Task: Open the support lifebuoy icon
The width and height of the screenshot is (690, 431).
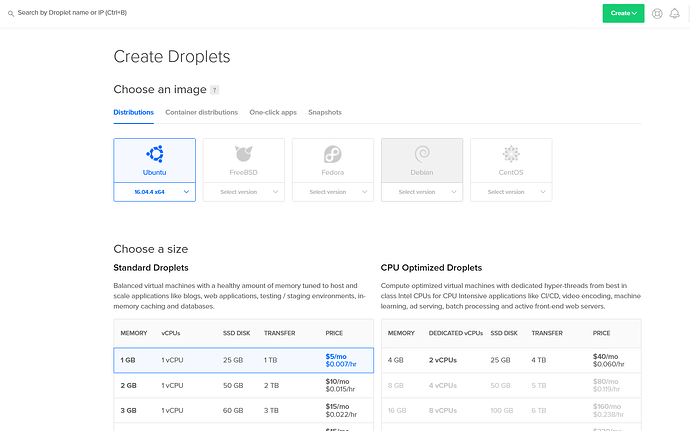Action: 657,14
